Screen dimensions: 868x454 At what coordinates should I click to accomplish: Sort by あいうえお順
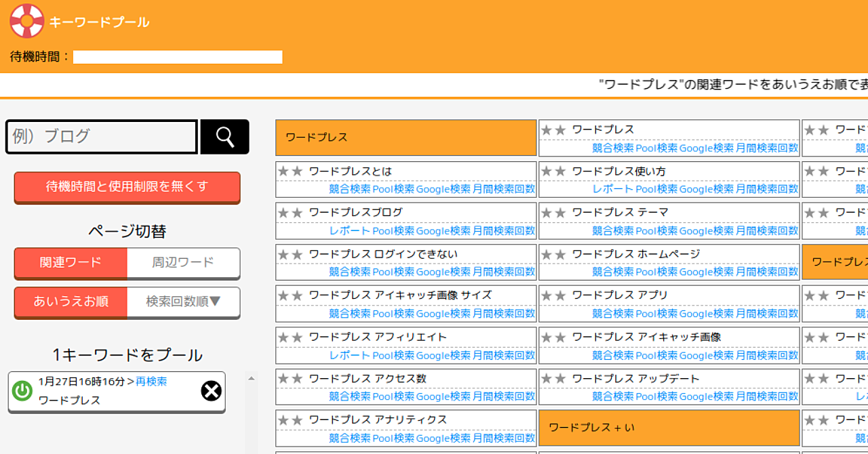pyautogui.click(x=71, y=302)
